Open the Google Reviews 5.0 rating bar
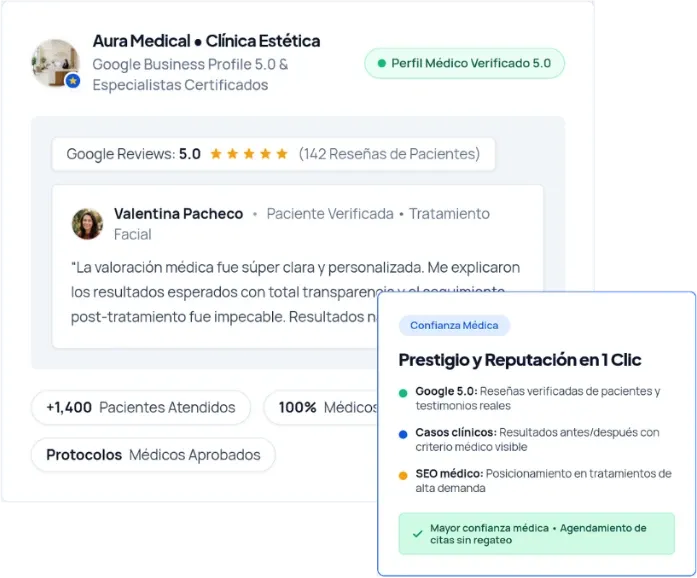697x578 pixels. click(x=273, y=154)
